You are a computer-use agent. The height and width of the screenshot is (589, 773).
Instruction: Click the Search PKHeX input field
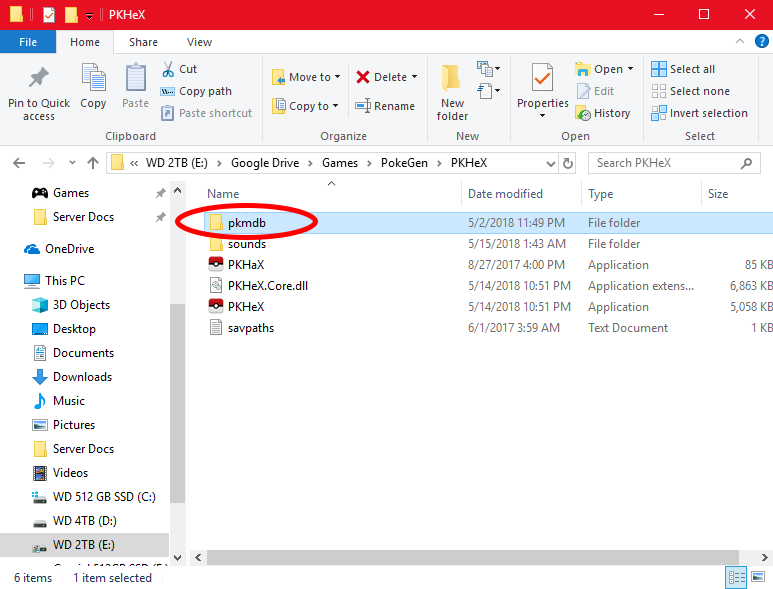664,162
